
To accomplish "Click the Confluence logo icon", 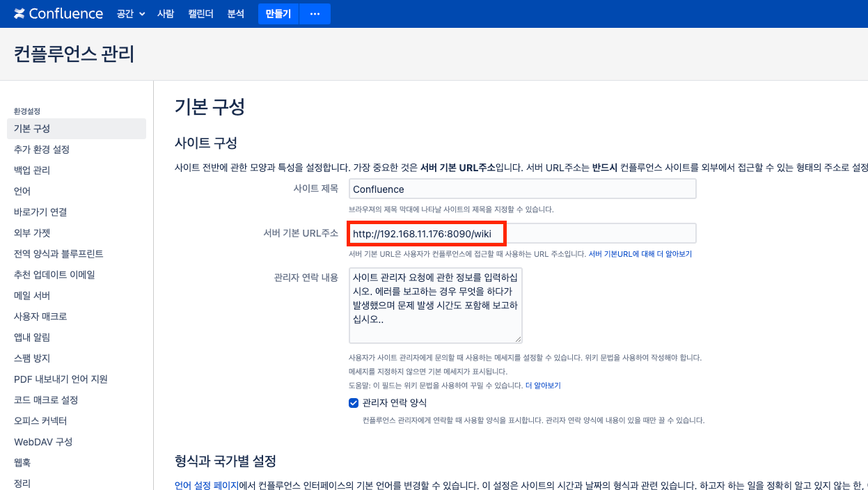I will point(19,14).
